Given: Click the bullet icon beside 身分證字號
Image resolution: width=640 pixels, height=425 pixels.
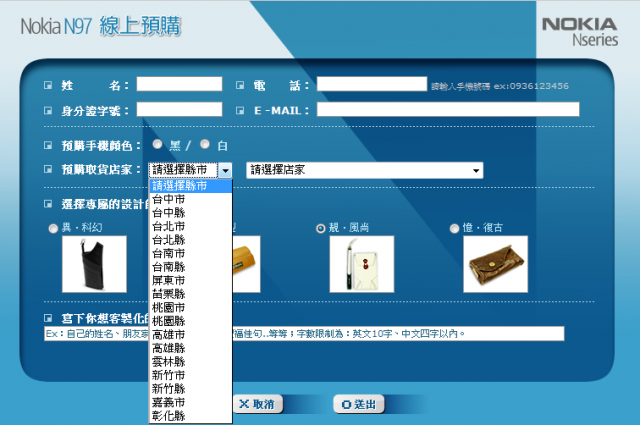Looking at the screenshot, I should 48,110.
